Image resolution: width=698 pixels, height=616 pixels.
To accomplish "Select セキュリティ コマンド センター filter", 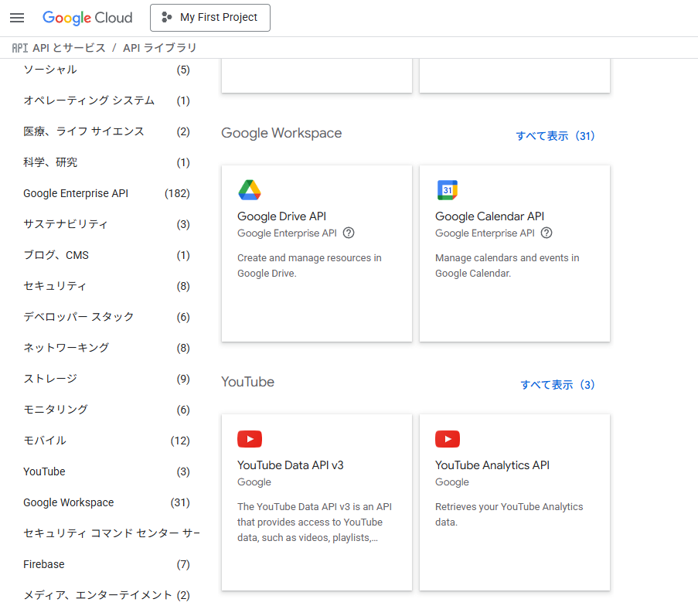I will click(x=111, y=533).
